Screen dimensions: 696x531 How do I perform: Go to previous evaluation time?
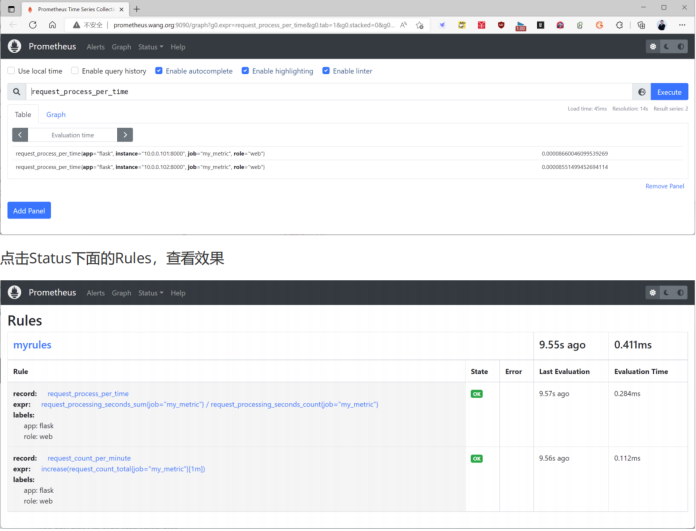[20, 135]
